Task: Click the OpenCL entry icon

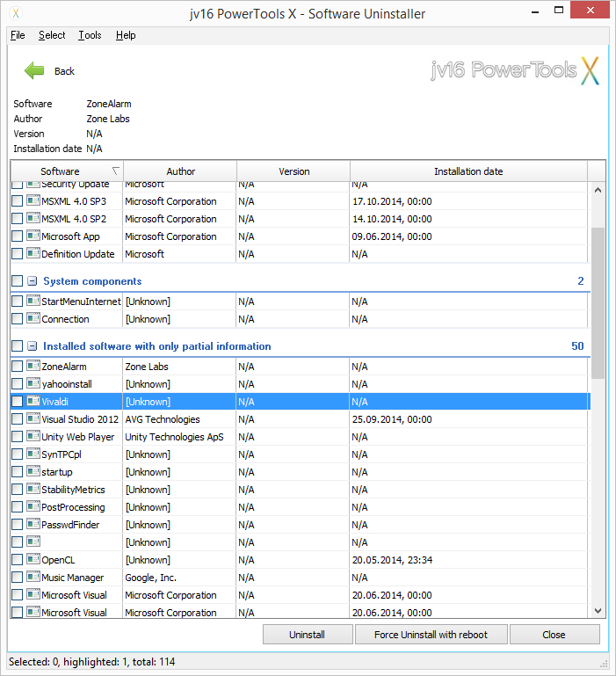Action: coord(33,560)
